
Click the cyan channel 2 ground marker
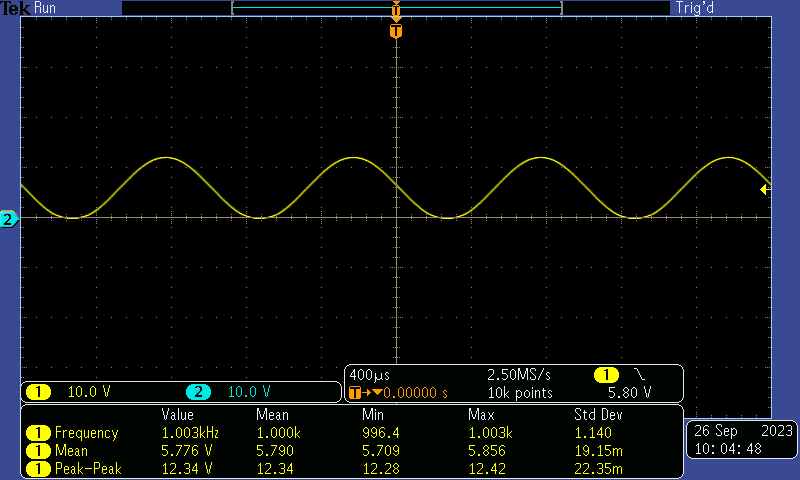coord(8,219)
